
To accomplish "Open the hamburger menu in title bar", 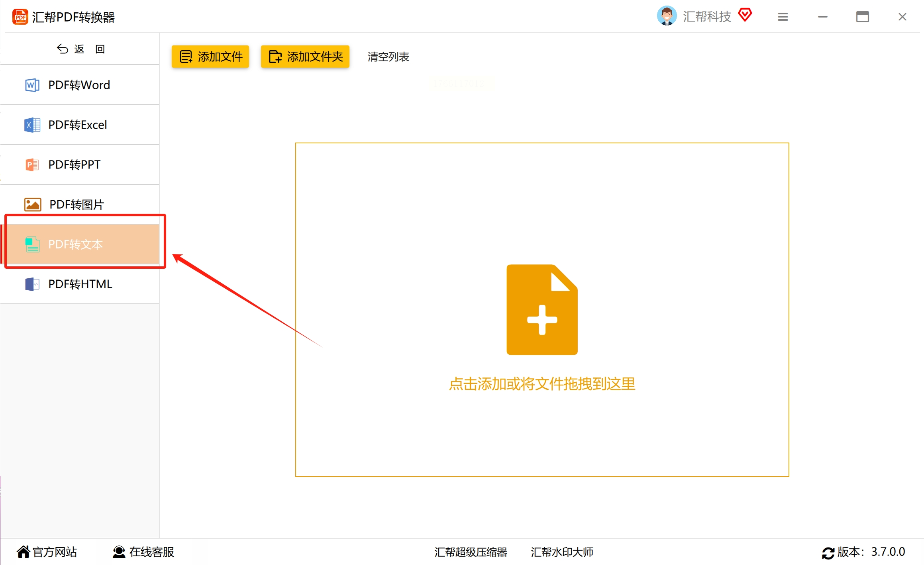I will [783, 17].
